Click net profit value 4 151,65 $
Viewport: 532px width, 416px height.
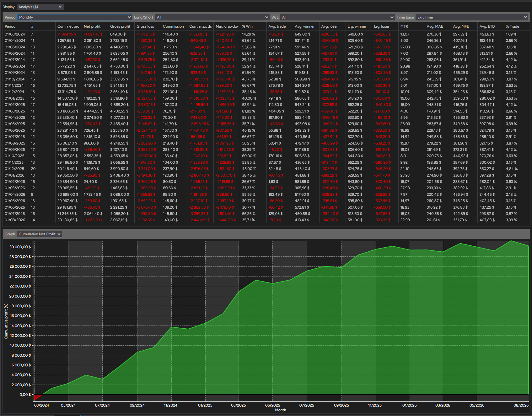[93, 85]
